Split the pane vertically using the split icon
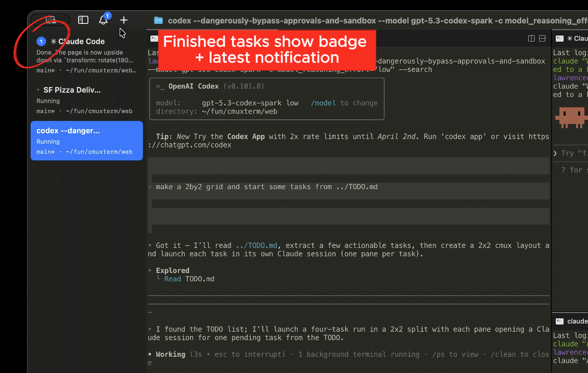The image size is (588, 373). pyautogui.click(x=530, y=38)
